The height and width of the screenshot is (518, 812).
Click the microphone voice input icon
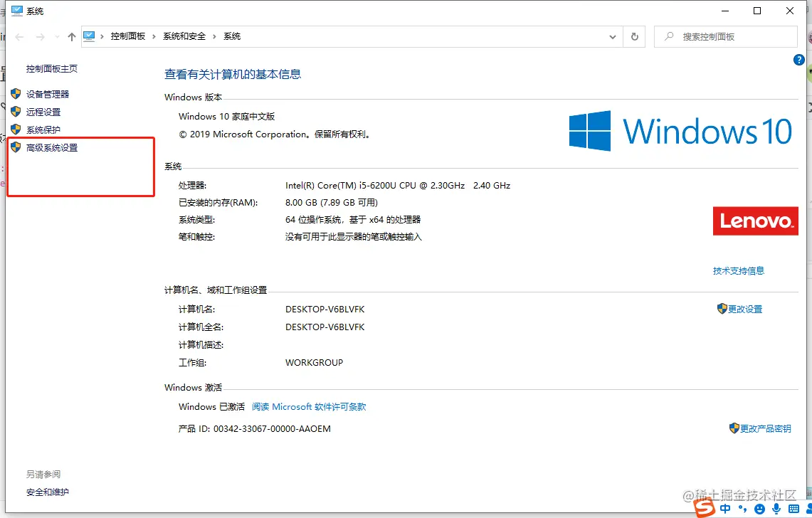pos(776,509)
